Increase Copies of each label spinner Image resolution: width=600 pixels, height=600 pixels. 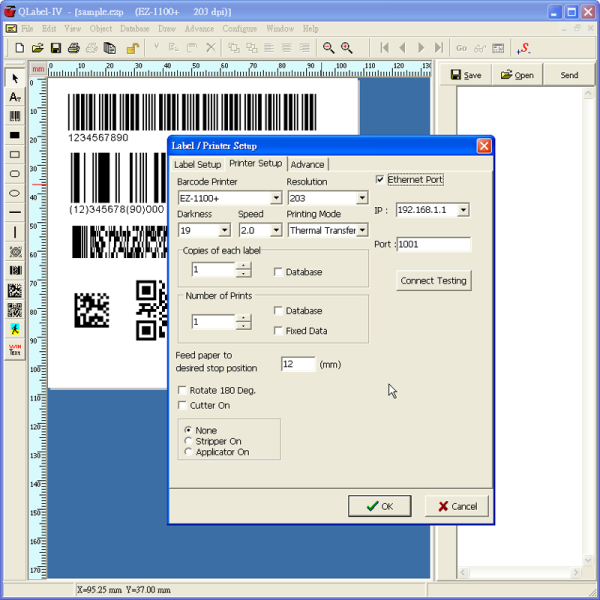(243, 266)
